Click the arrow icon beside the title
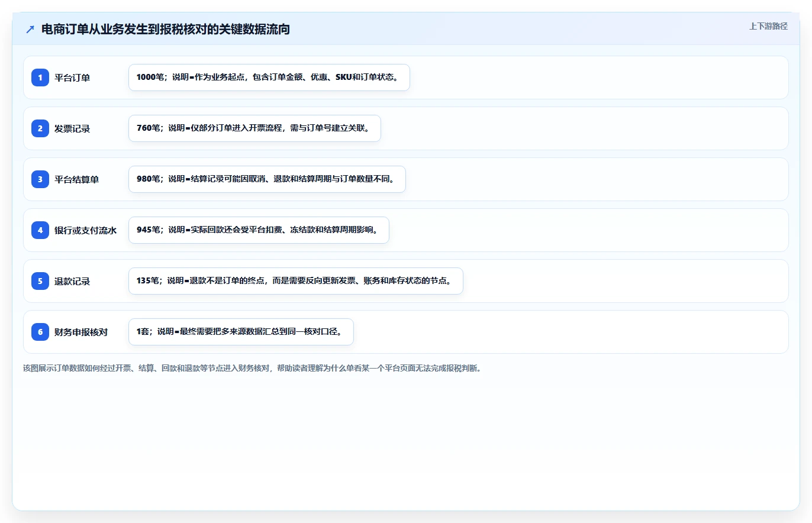This screenshot has height=523, width=812. (30, 30)
